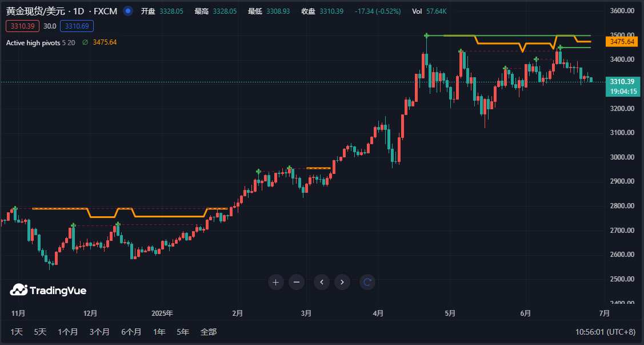644x345 pixels.
Task: Select the 5天 time range
Action: (x=40, y=332)
